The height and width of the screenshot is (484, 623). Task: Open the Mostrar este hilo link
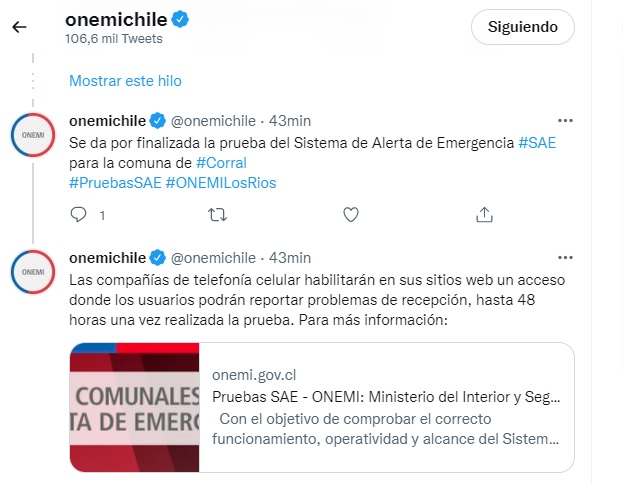pos(125,81)
